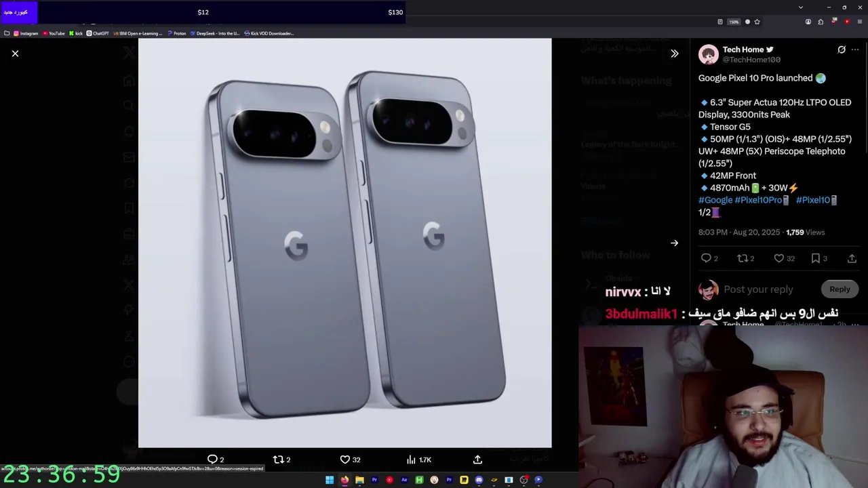Open view analytics 1.7K under image

coord(419,460)
